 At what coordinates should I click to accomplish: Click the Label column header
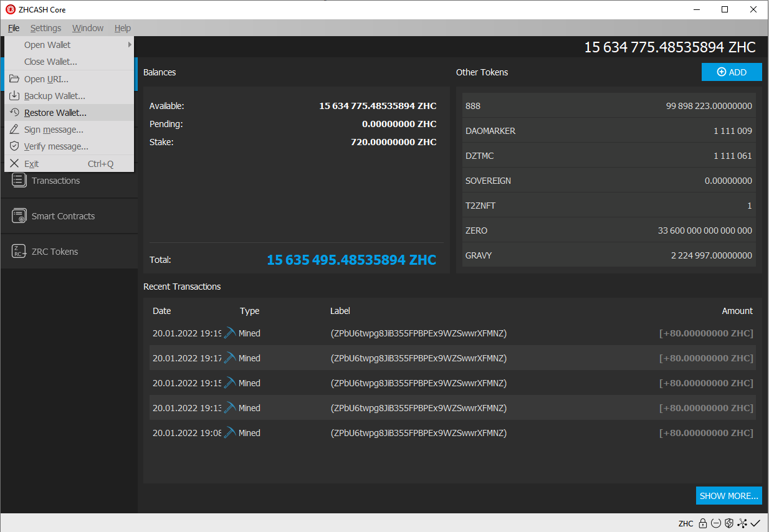click(x=340, y=311)
